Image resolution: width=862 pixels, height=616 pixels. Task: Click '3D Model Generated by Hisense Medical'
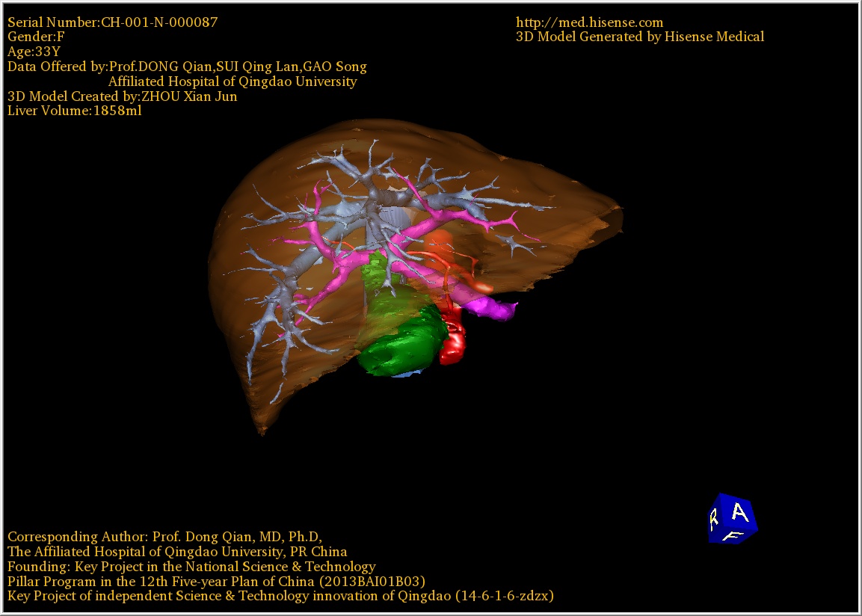(640, 37)
